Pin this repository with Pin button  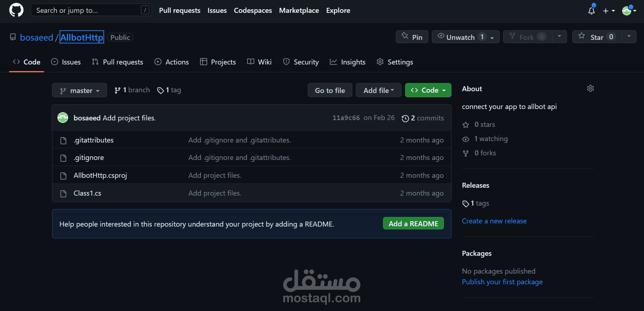click(412, 37)
